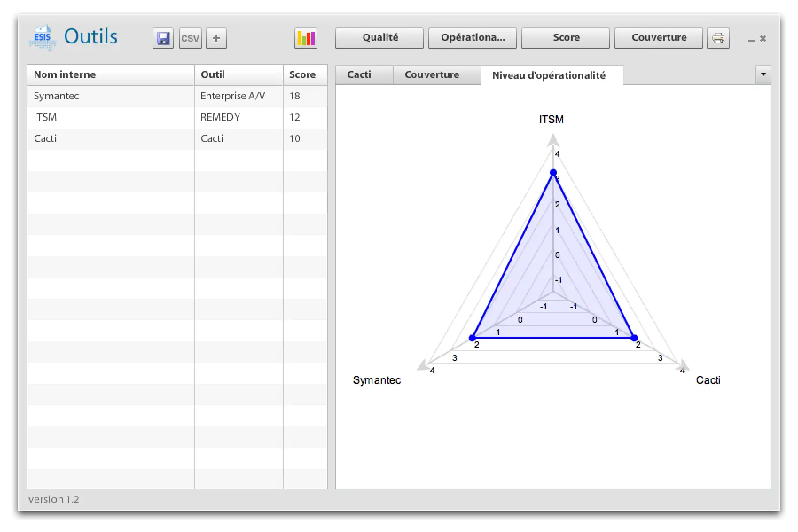
Task: Click the Couverture toolbar button
Action: pos(659,38)
